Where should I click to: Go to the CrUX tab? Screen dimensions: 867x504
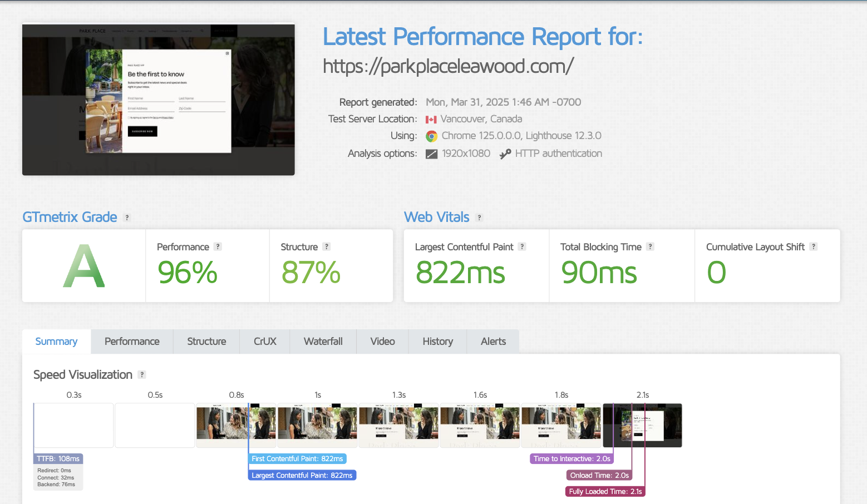(x=265, y=342)
